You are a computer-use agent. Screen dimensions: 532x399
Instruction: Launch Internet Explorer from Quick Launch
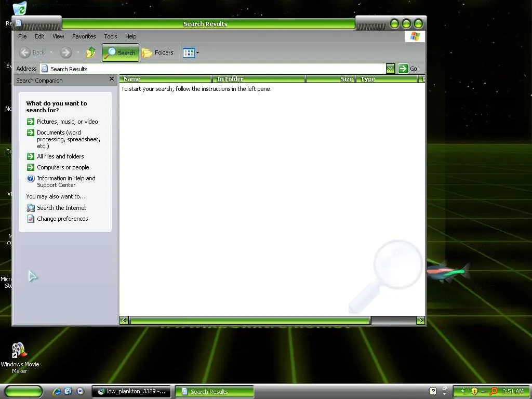57,391
